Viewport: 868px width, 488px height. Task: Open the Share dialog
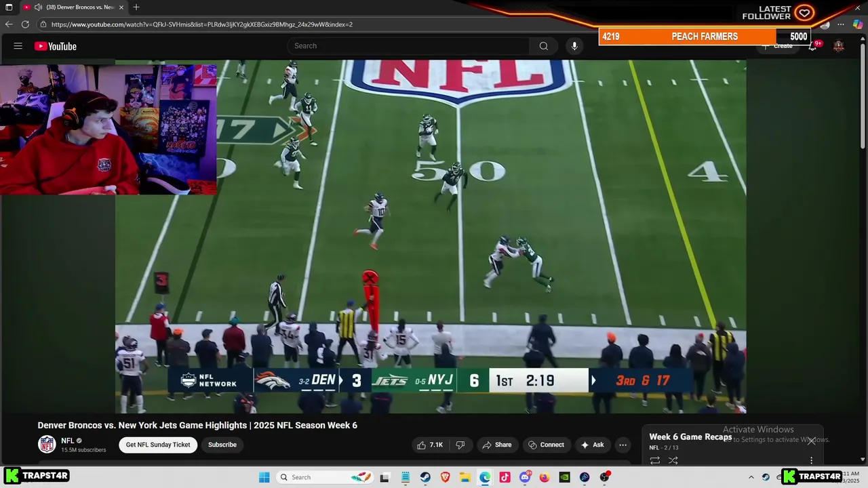[x=497, y=445]
